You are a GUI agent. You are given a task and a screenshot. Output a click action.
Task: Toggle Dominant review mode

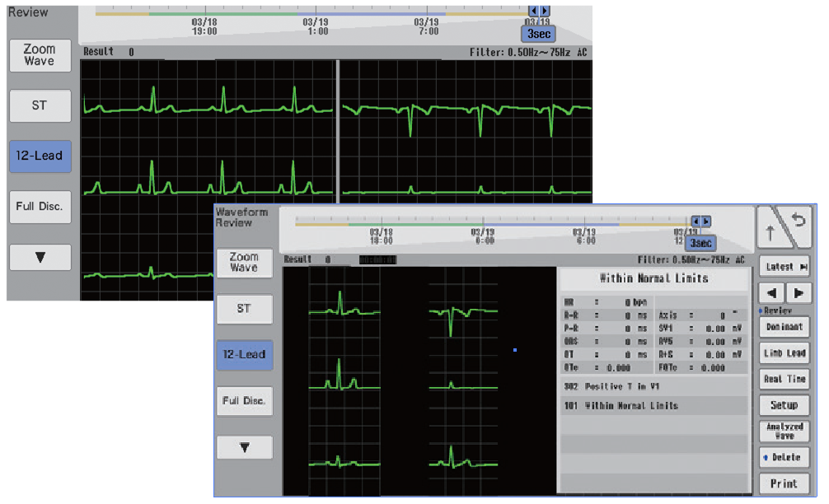(x=785, y=326)
